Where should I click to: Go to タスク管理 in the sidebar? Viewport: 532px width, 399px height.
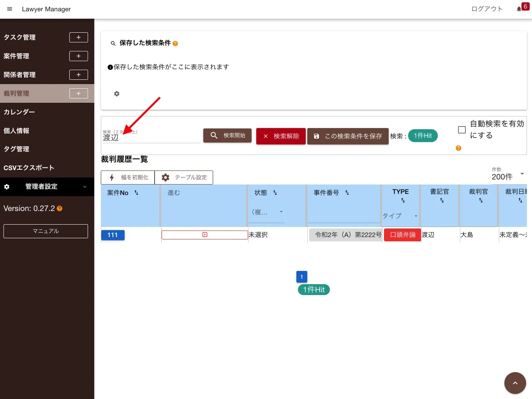[19, 37]
